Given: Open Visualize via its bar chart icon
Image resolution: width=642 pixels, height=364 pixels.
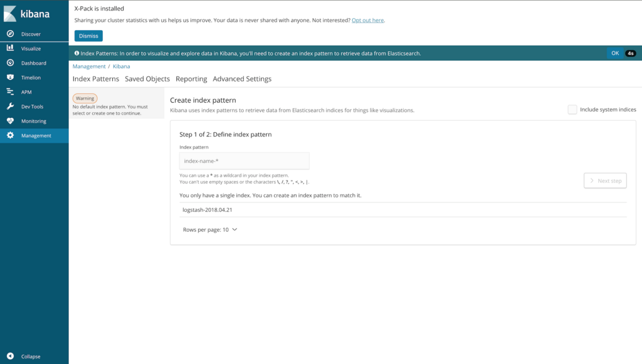Looking at the screenshot, I should coord(10,48).
